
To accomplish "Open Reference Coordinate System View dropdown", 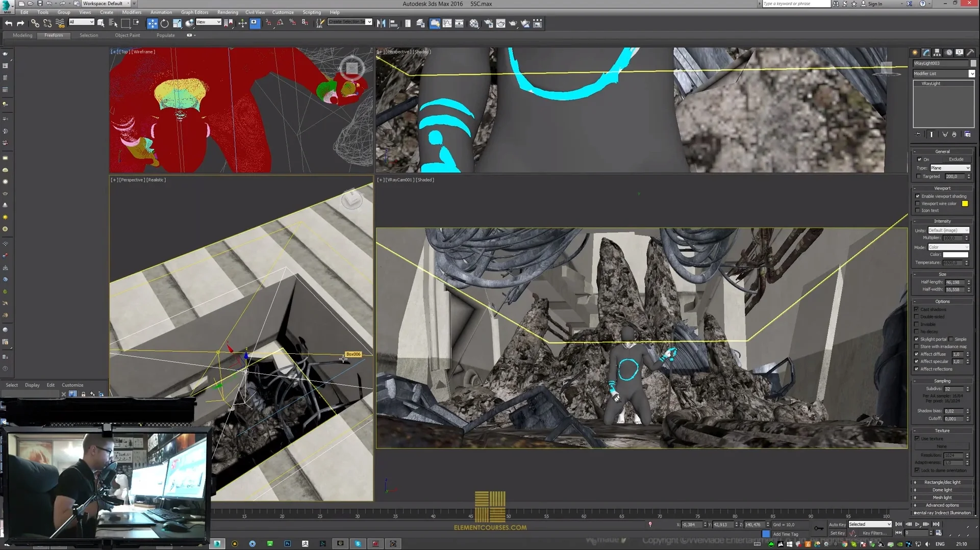I will pyautogui.click(x=208, y=22).
